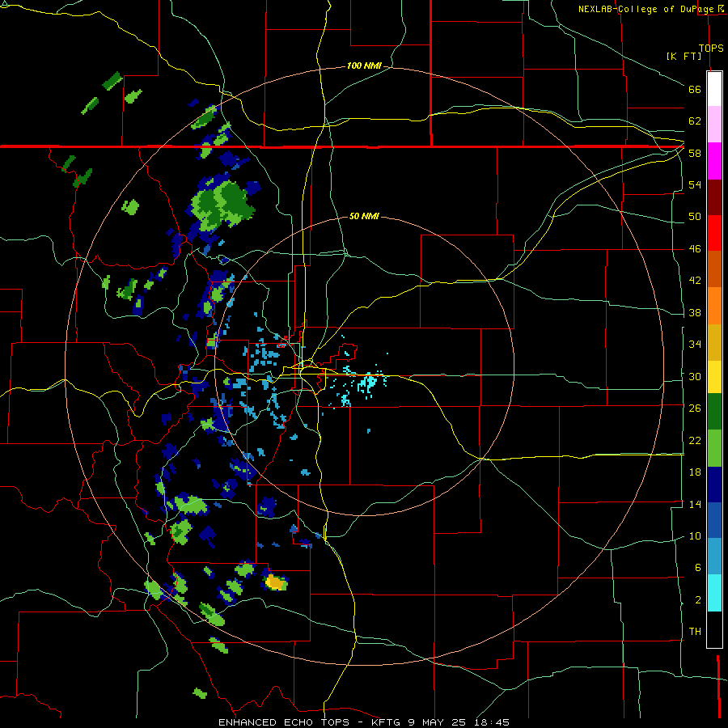Click the "54" legend value
The width and height of the screenshot is (728, 728).
[695, 184]
